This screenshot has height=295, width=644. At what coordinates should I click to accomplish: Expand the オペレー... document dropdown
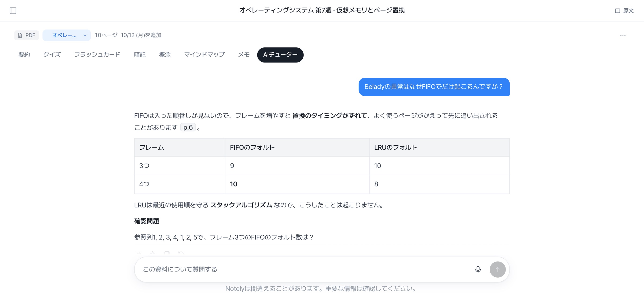[67, 35]
